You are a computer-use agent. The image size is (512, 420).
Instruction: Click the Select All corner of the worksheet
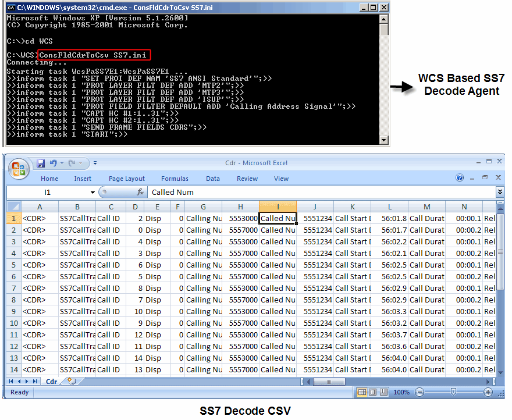(x=14, y=207)
